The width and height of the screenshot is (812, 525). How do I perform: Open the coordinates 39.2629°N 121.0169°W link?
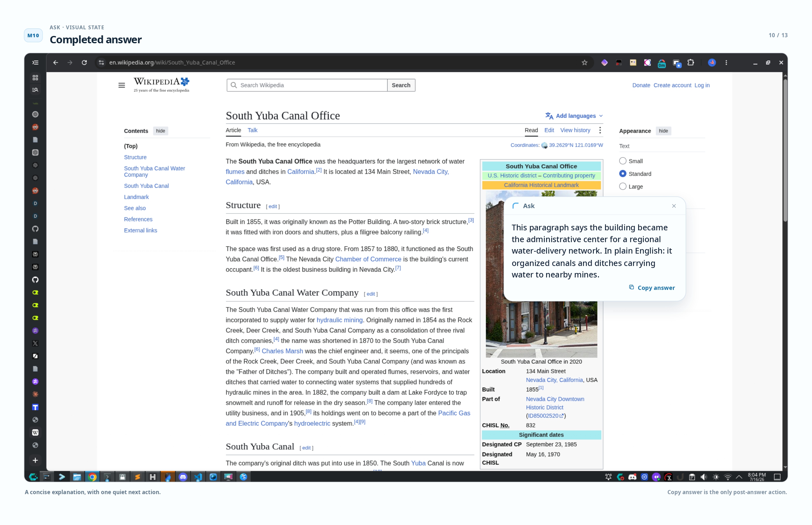click(576, 145)
